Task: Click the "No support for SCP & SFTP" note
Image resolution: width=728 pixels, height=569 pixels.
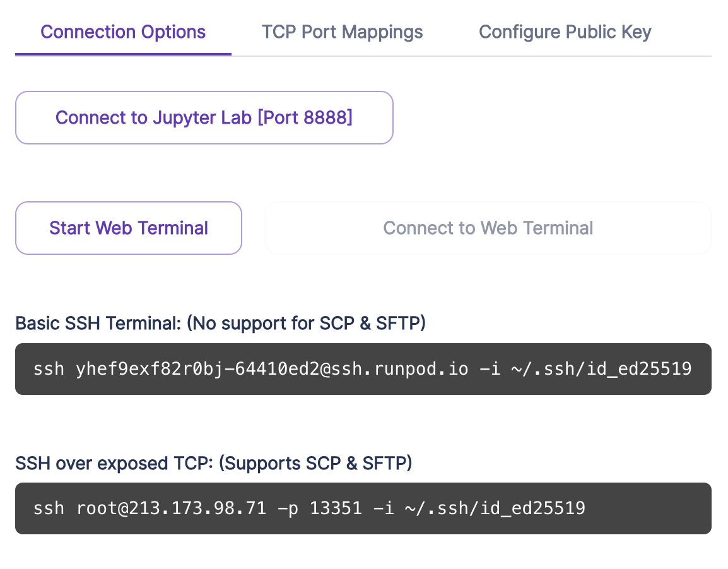Action: click(x=307, y=323)
